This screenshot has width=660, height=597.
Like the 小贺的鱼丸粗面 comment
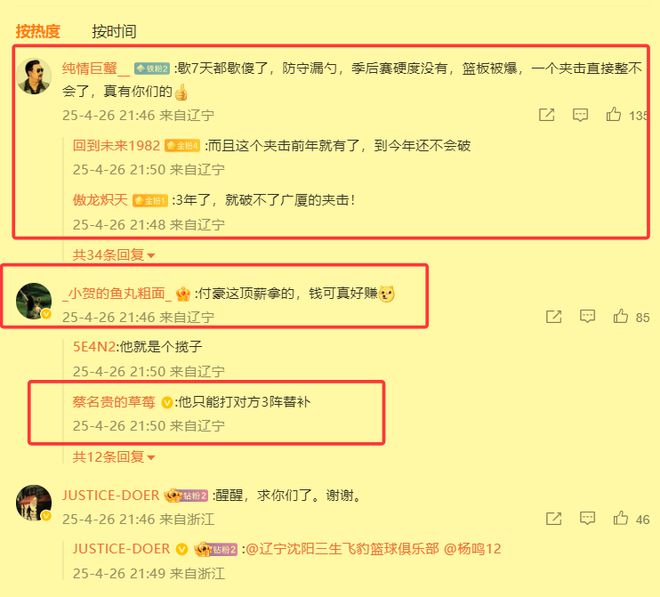click(620, 316)
